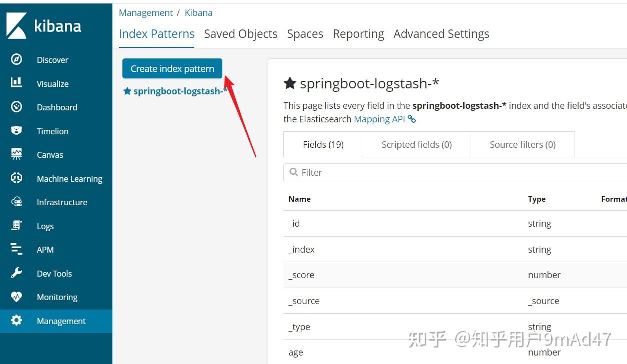
Task: Open the Discover section
Action: (52, 59)
